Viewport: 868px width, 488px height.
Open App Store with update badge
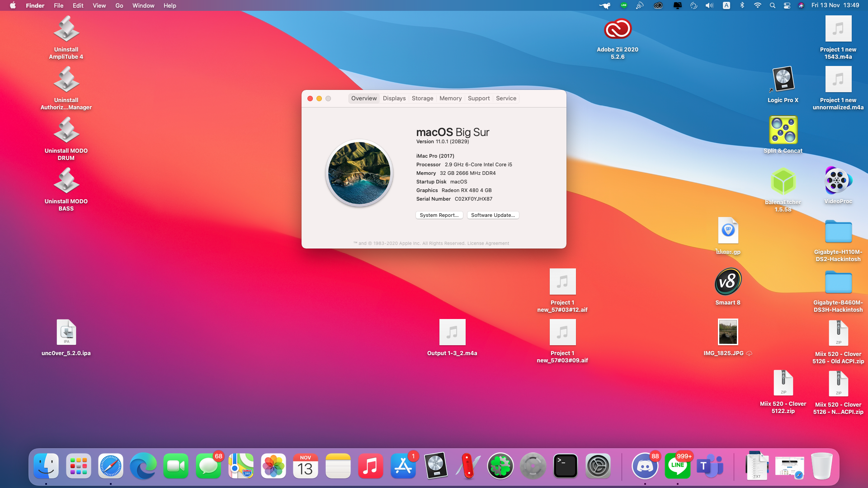[x=403, y=466]
